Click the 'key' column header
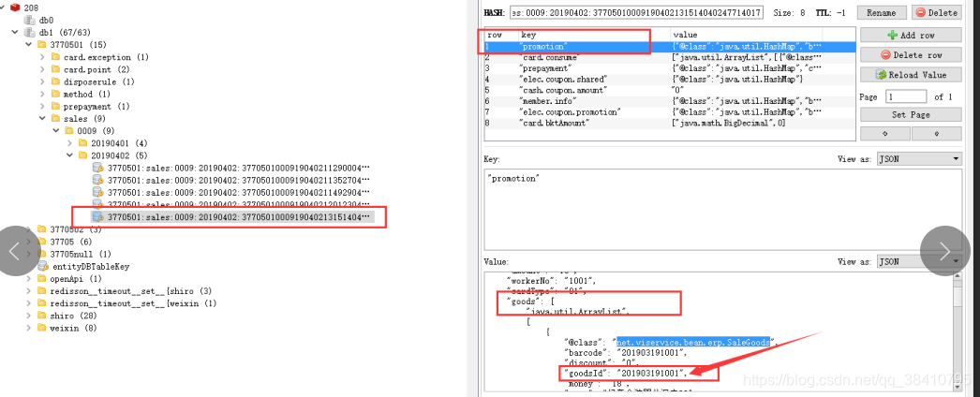This screenshot has height=397, width=980. click(594, 35)
